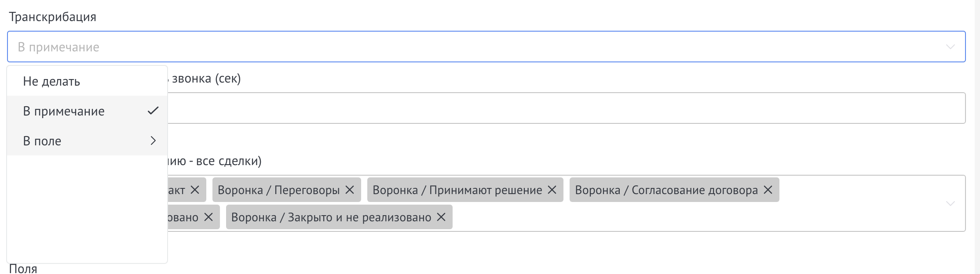Remove the "Воронка / Согласование договора" tag
The height and width of the screenshot is (274, 980).
tap(767, 190)
